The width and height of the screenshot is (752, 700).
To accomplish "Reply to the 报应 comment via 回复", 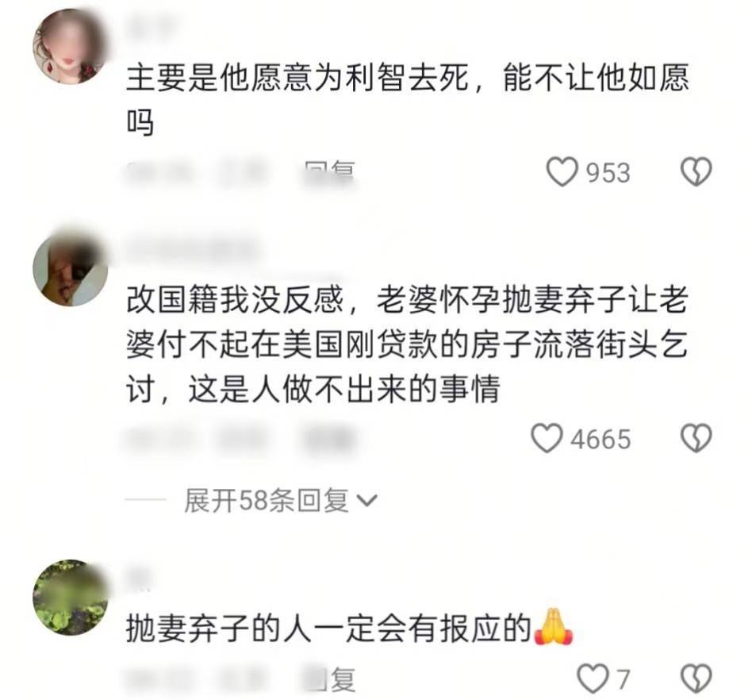I will pos(330,679).
